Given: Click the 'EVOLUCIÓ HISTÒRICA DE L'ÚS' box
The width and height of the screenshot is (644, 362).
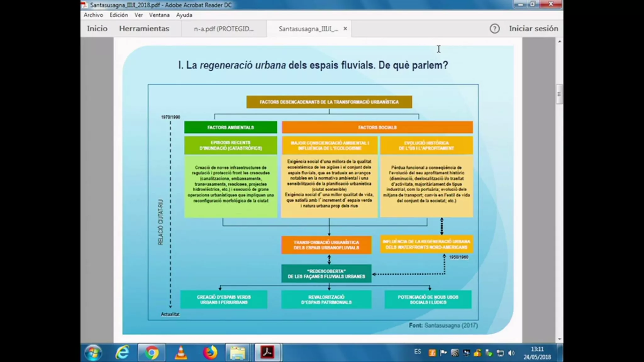Looking at the screenshot, I should point(426,145).
